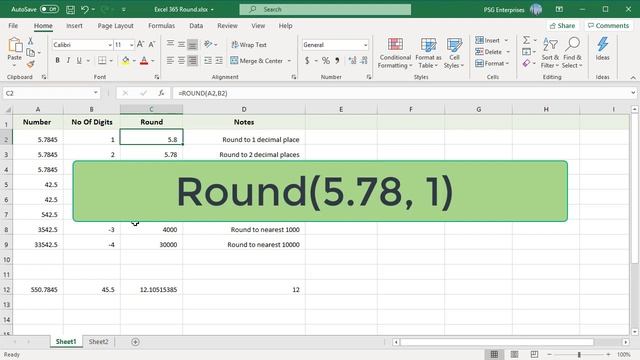The width and height of the screenshot is (640, 360).
Task: Click the Align Left icon
Action: tap(170, 60)
